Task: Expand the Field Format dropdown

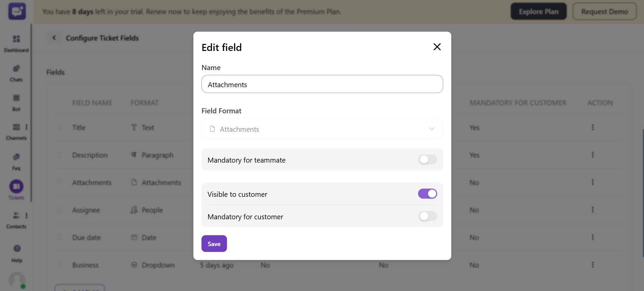Action: click(322, 129)
